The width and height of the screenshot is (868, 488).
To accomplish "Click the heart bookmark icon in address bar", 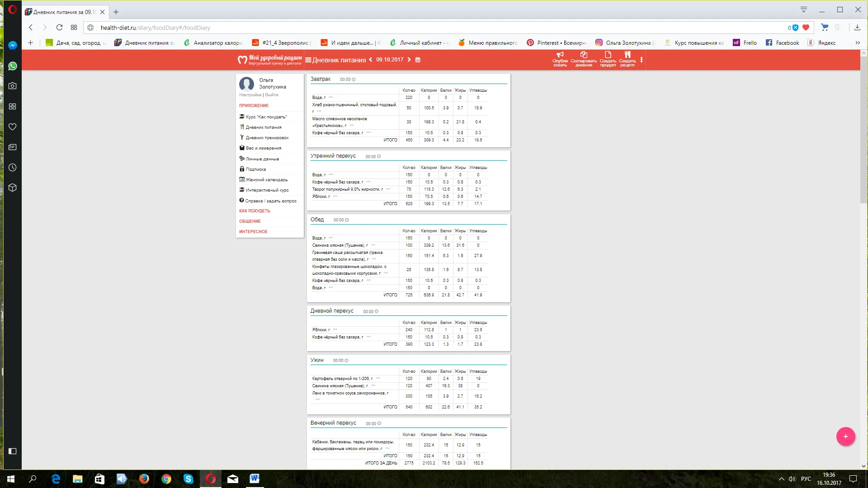I will [x=806, y=28].
